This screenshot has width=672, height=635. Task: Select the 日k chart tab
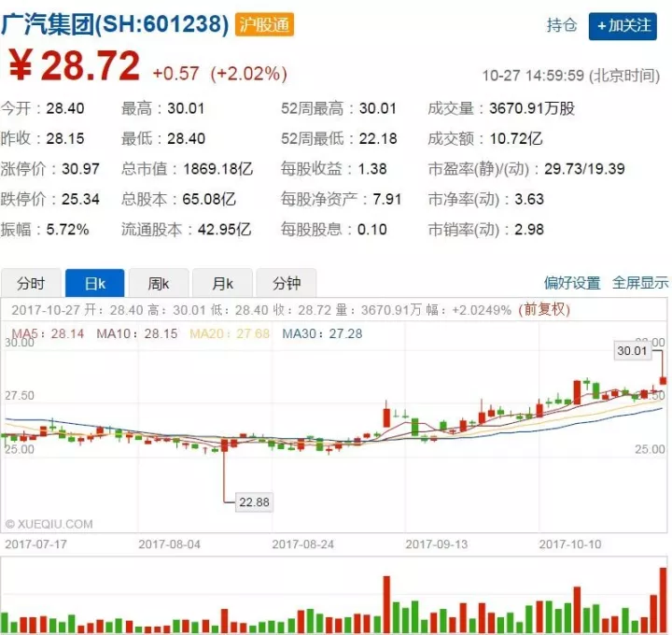[x=94, y=283]
